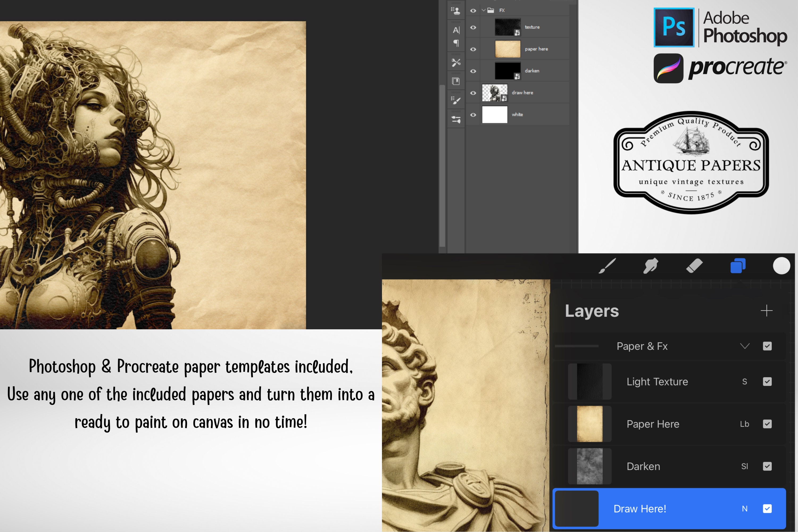
Task: Click the darken layer black thumbnail
Action: point(508,71)
